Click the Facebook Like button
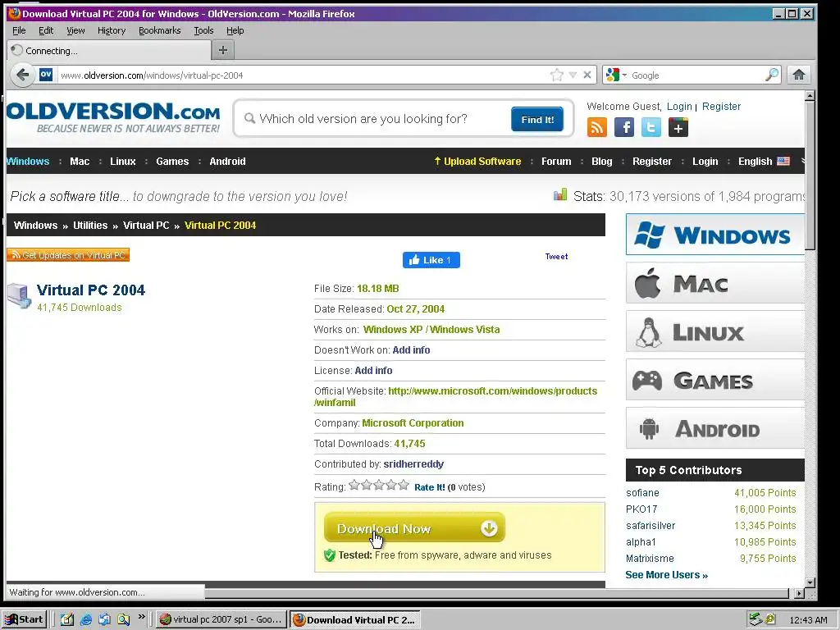This screenshot has width=840, height=630. (431, 260)
